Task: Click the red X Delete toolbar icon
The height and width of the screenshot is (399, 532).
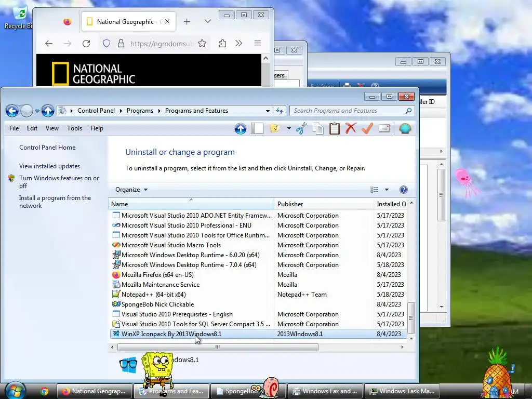Action: click(x=351, y=128)
